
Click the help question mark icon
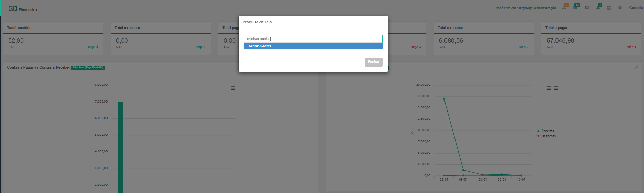(x=620, y=8)
